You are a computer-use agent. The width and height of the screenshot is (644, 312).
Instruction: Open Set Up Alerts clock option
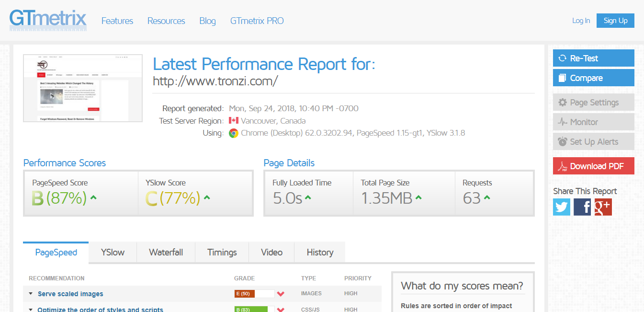(x=593, y=142)
